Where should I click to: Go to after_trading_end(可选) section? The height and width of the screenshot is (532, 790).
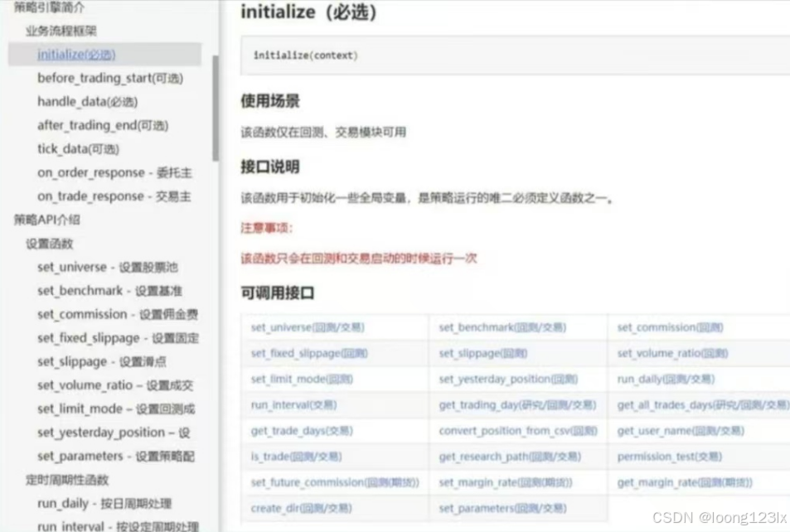tap(103, 125)
